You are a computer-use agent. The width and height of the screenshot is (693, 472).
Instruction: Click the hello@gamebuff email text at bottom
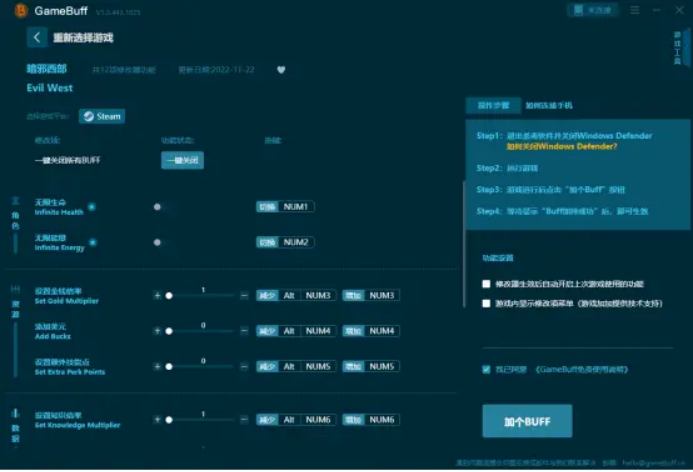click(654, 463)
